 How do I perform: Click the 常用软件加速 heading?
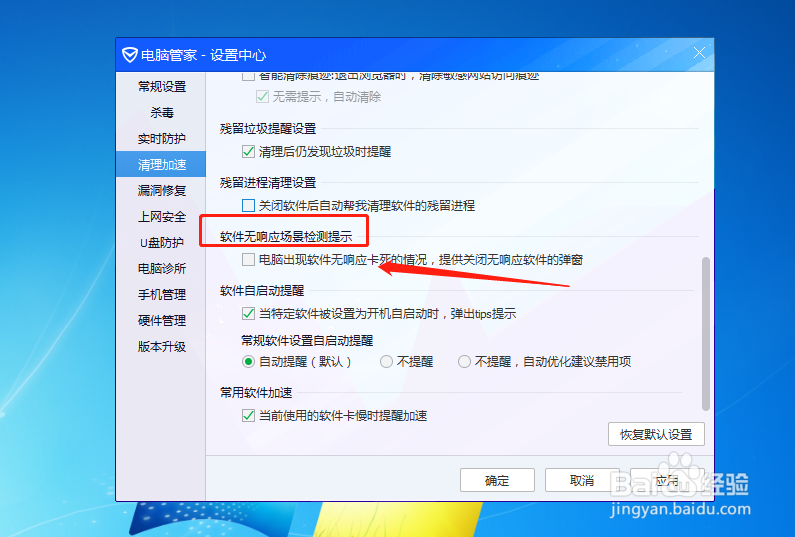256,392
